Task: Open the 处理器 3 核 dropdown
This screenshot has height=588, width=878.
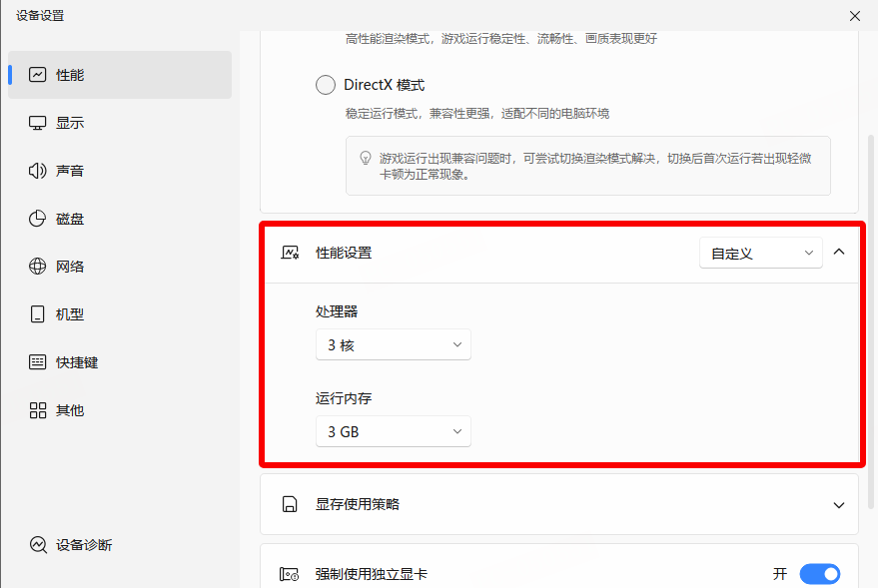Action: point(393,345)
